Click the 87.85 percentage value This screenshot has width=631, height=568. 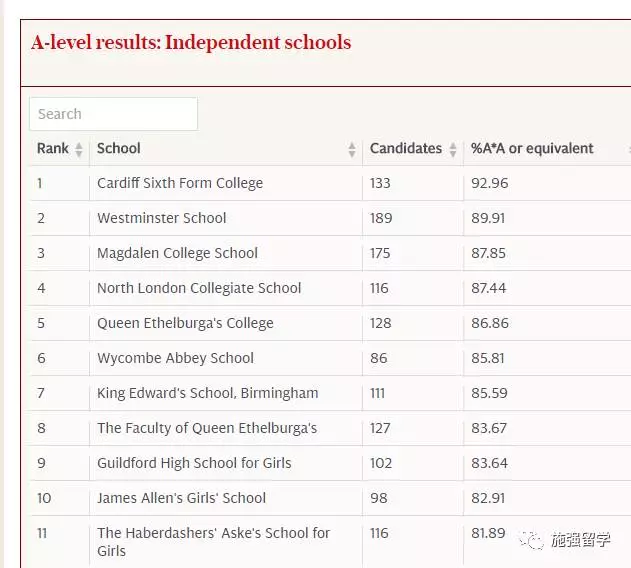(489, 254)
